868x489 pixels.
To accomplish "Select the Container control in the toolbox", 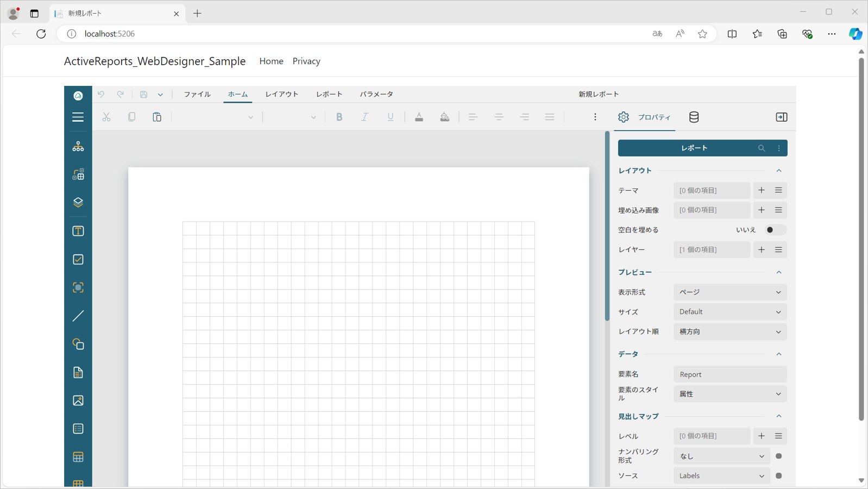I will pos(78,287).
